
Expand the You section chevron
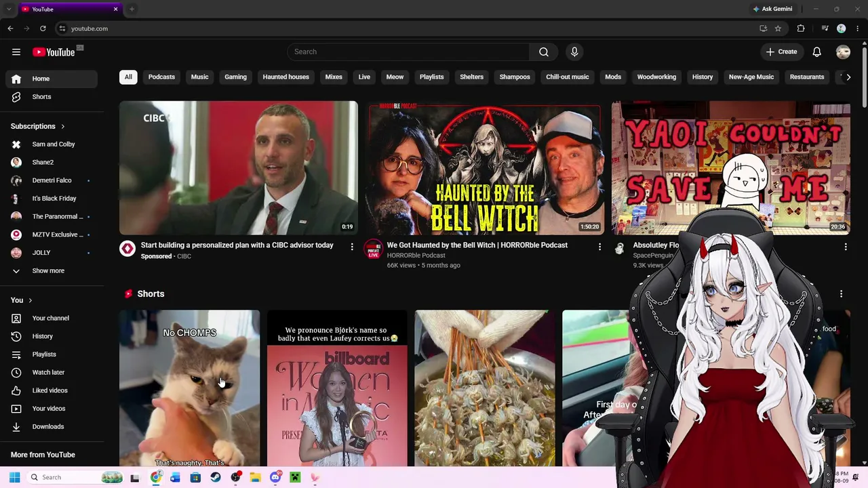[x=30, y=300]
